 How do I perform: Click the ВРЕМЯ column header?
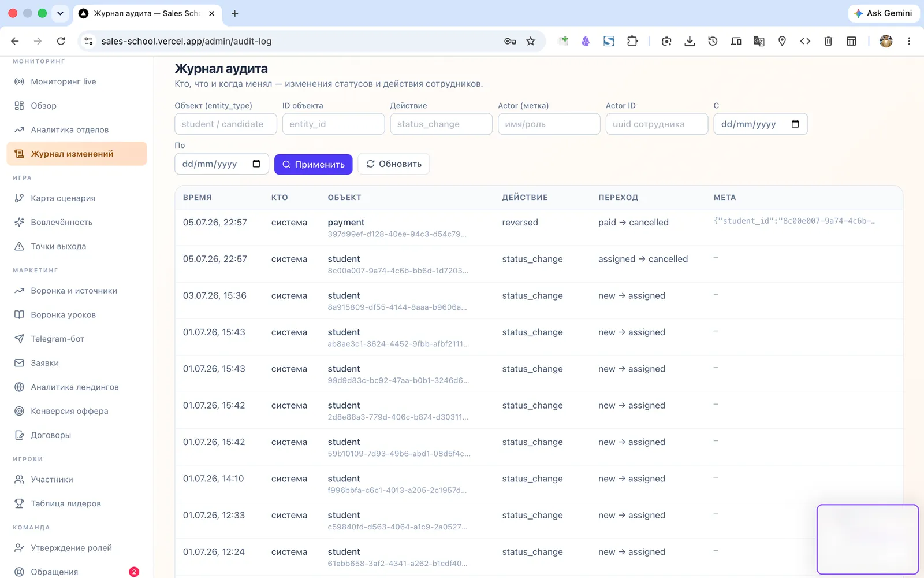click(198, 198)
